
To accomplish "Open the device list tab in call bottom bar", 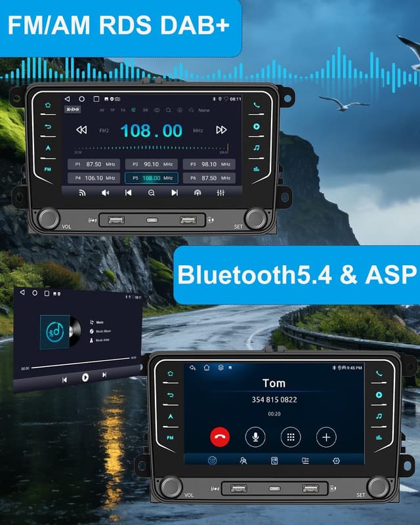I will point(305,461).
